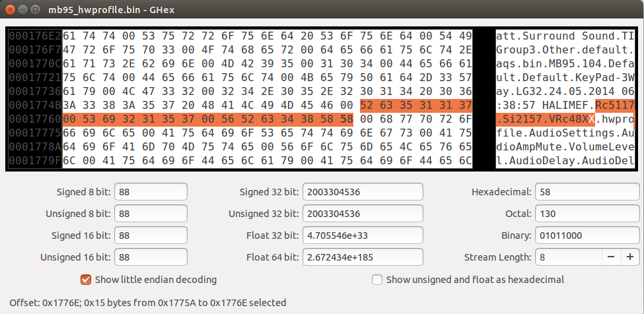This screenshot has height=314, width=644.
Task: Click the highlighted Rc5117 text in ASCII pane
Action: click(x=618, y=104)
